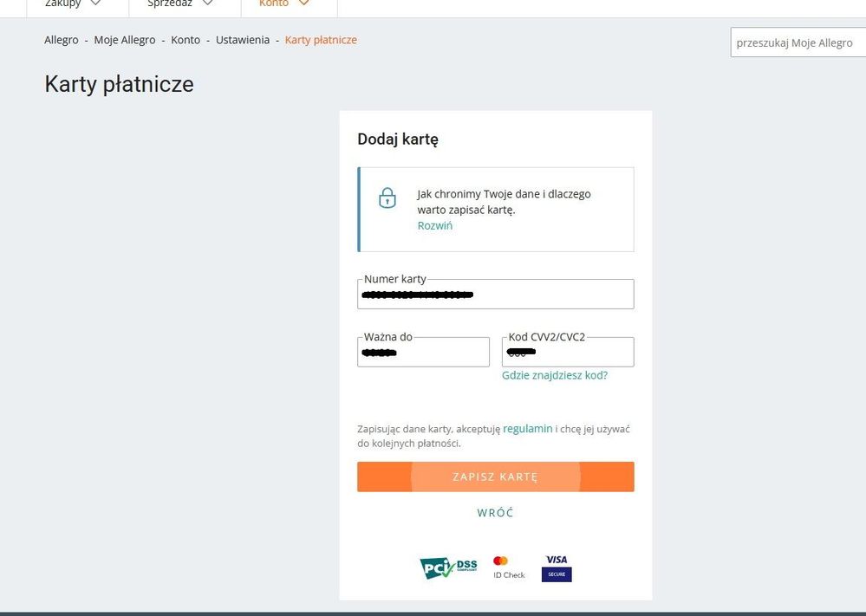Click the WRÓĆ back button
The image size is (866, 616).
tap(495, 513)
